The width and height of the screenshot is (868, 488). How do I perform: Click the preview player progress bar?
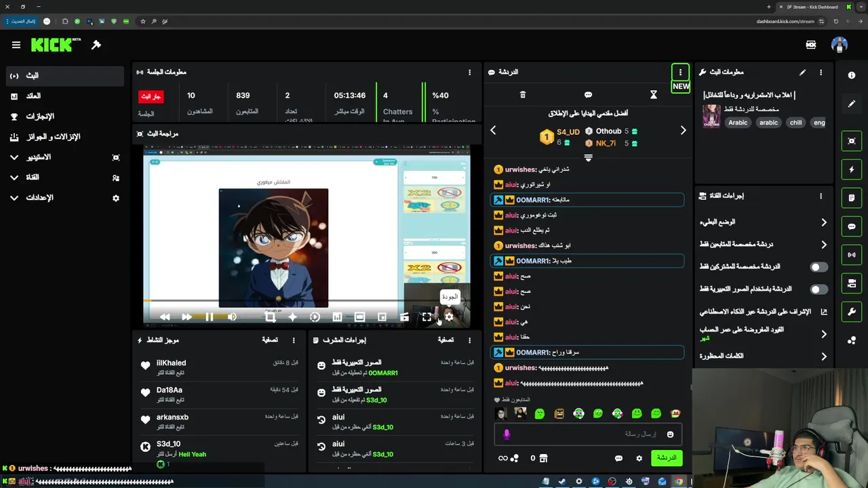[x=307, y=300]
